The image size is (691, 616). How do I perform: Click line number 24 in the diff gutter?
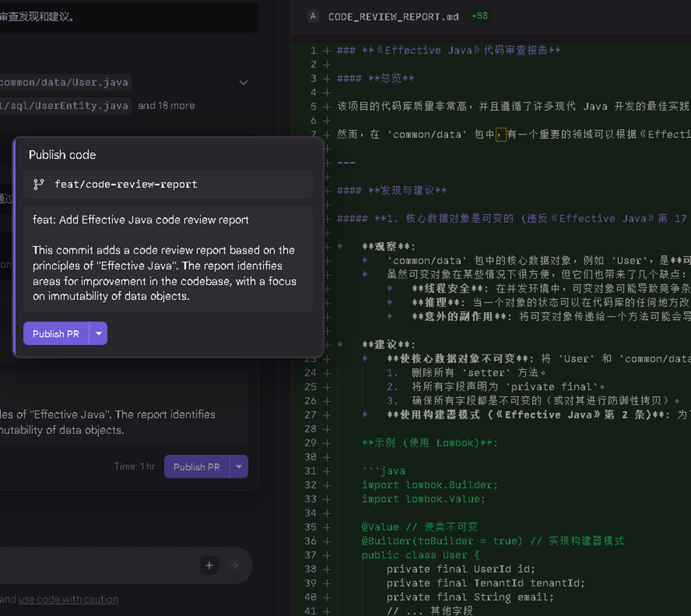310,373
